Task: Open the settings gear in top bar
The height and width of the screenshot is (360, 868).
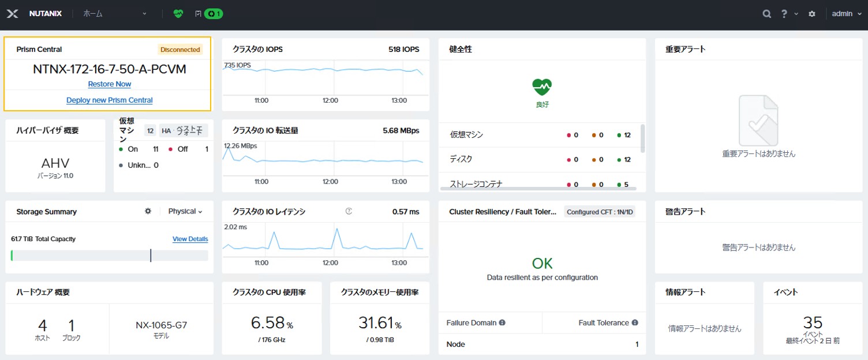Action: tap(812, 13)
